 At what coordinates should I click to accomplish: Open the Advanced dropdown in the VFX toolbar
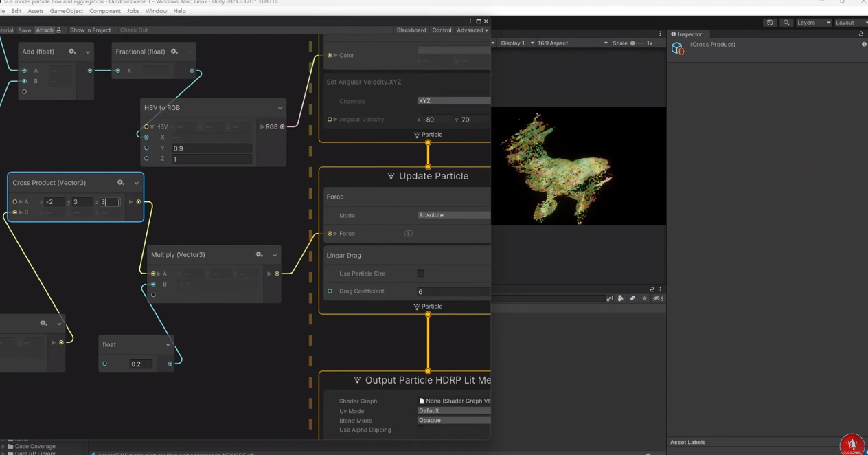472,30
